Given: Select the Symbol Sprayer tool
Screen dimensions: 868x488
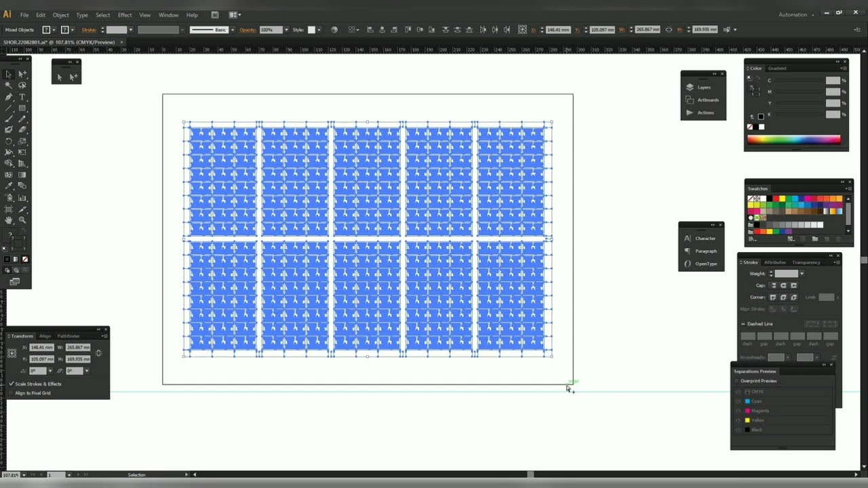Looking at the screenshot, I should 8,198.
